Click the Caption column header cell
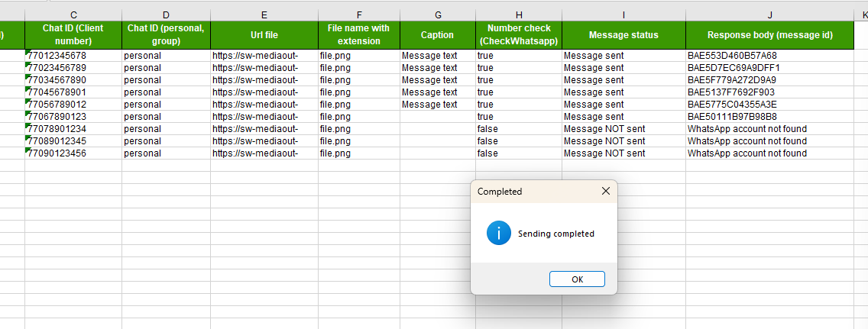The width and height of the screenshot is (868, 329). tap(437, 35)
